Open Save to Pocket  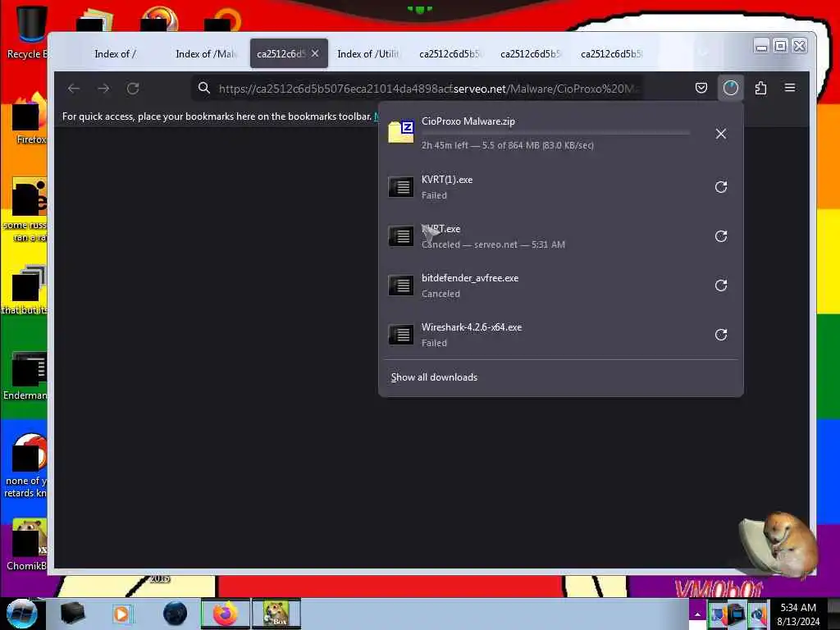coord(701,88)
